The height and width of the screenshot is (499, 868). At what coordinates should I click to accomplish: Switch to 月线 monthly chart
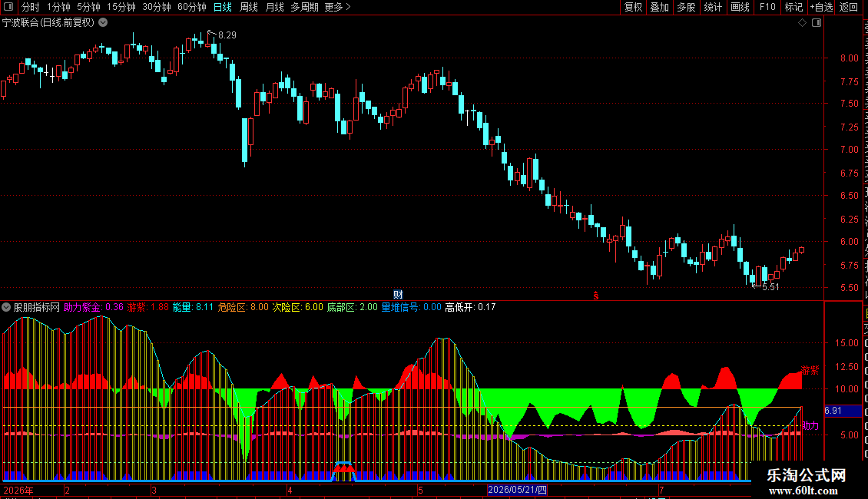pos(274,7)
